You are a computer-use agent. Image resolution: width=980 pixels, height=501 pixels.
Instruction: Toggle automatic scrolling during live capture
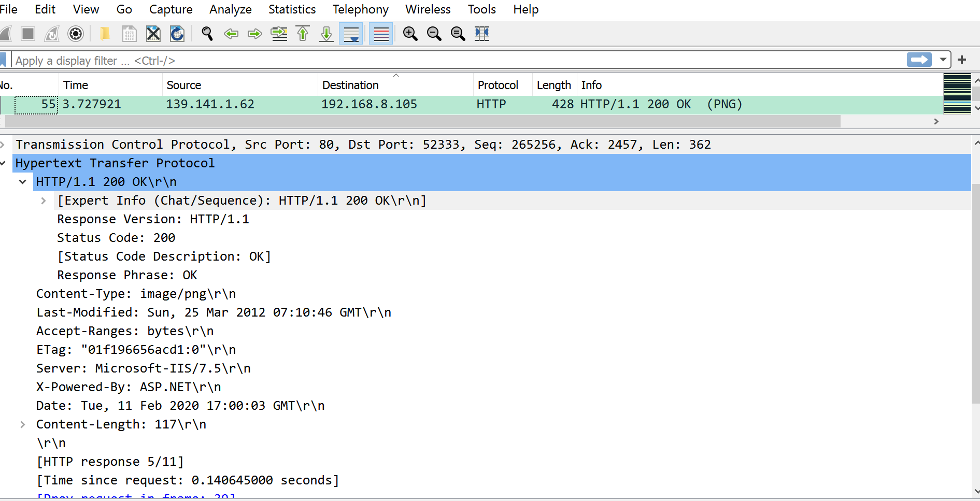[351, 34]
